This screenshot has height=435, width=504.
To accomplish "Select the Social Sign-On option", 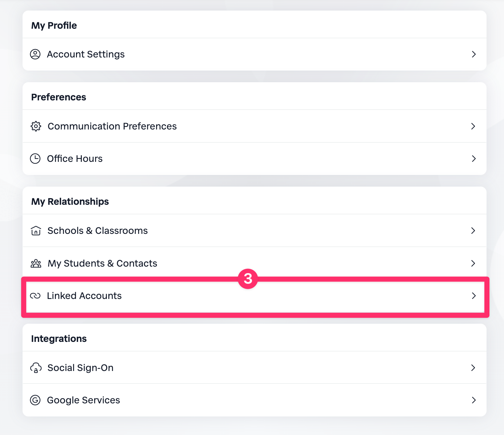I will pyautogui.click(x=255, y=368).
